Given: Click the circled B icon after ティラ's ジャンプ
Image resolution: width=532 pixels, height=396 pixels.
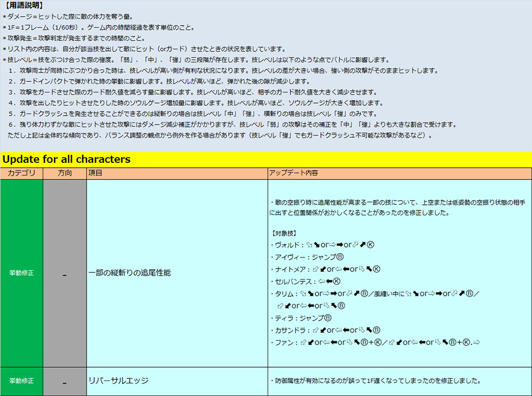Looking at the screenshot, I should tap(327, 318).
